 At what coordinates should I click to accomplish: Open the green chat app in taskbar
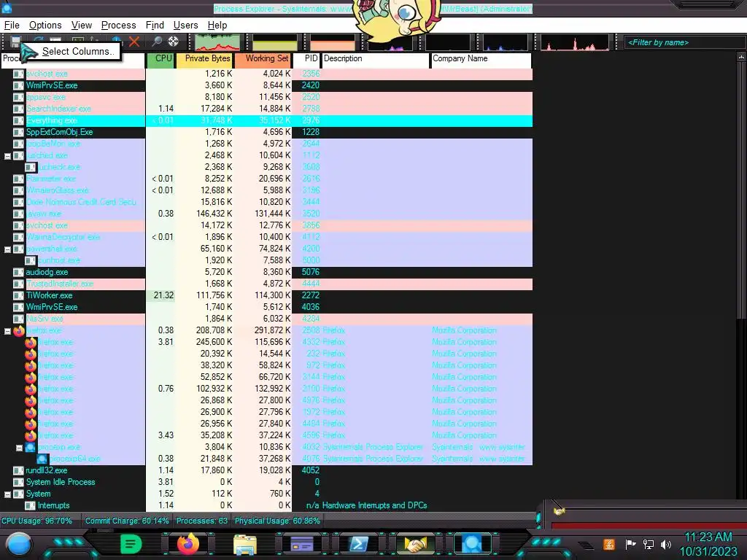point(131,544)
